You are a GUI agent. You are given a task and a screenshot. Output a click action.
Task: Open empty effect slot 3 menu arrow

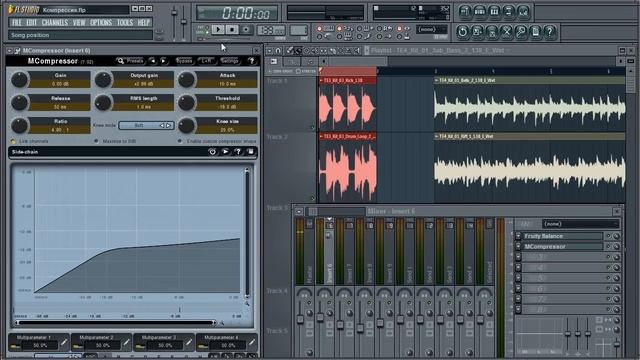(518, 257)
